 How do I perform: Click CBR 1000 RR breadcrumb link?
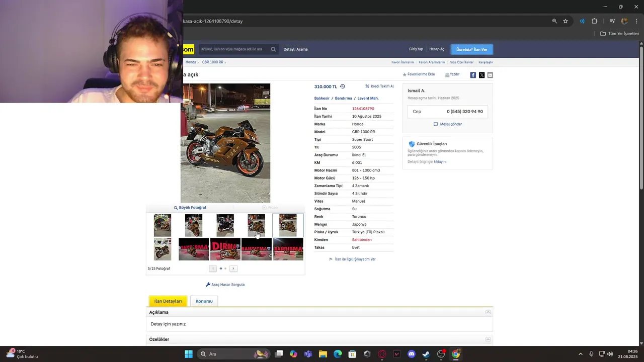click(x=212, y=62)
